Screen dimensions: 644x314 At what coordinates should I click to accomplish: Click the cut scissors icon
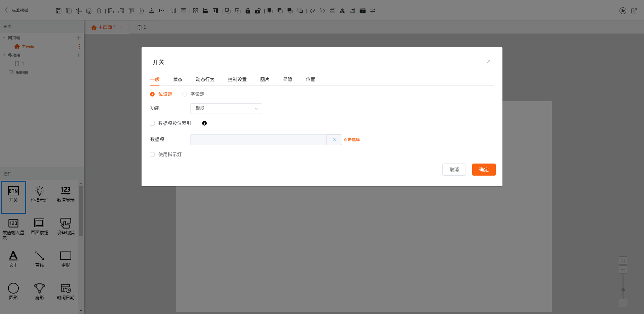pos(79,11)
